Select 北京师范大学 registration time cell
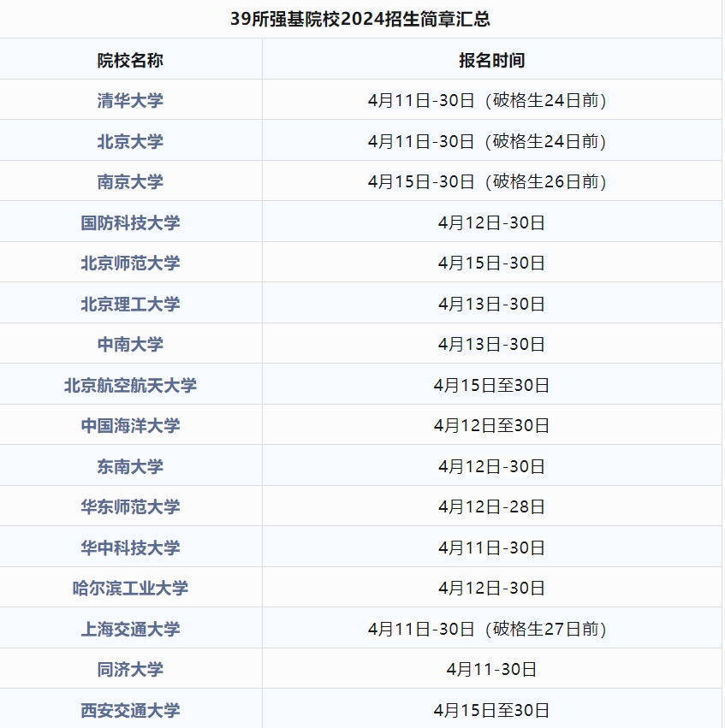The height and width of the screenshot is (728, 725). click(492, 262)
